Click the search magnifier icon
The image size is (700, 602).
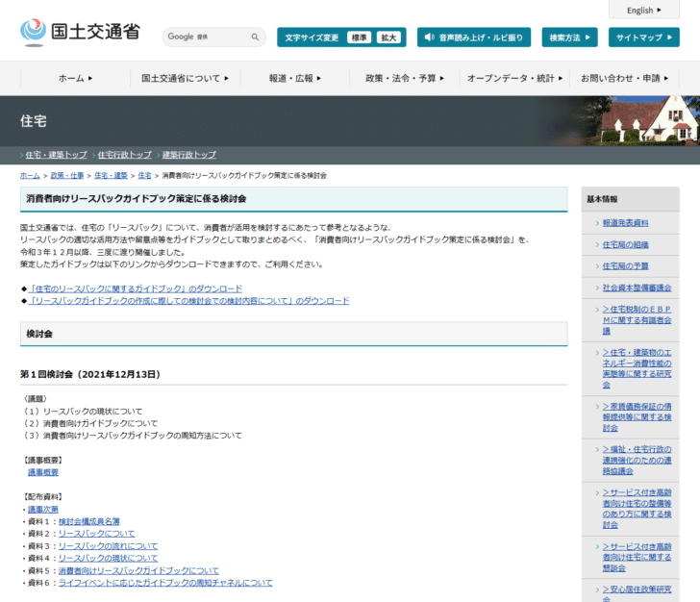click(255, 38)
